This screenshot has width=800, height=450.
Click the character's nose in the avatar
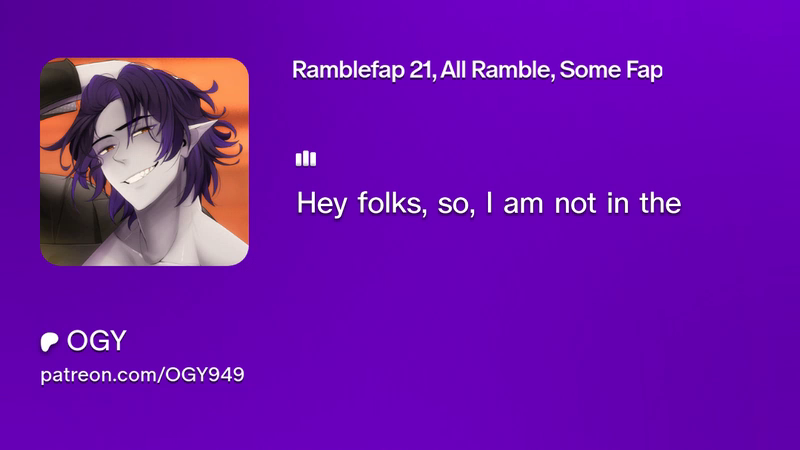[x=118, y=156]
